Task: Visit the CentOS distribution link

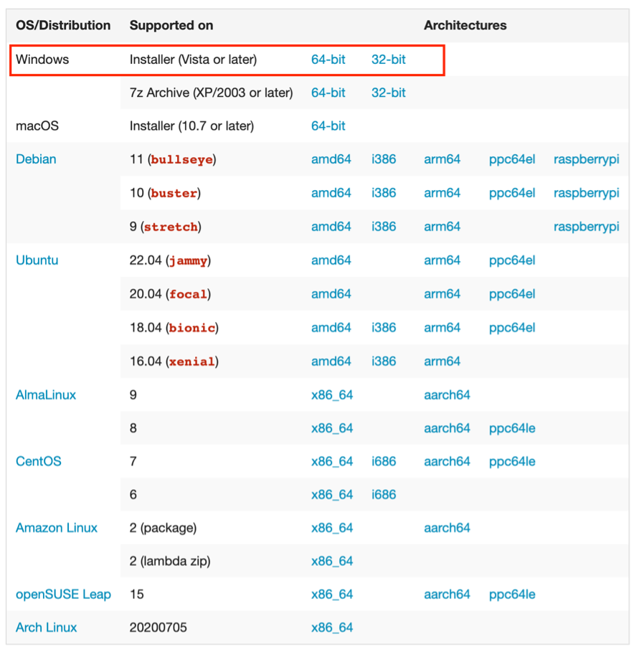Action: point(39,461)
